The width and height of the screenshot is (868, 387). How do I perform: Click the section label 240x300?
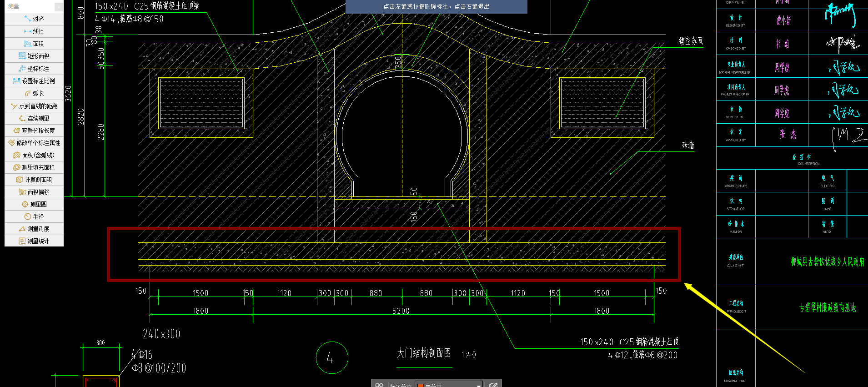click(x=161, y=334)
